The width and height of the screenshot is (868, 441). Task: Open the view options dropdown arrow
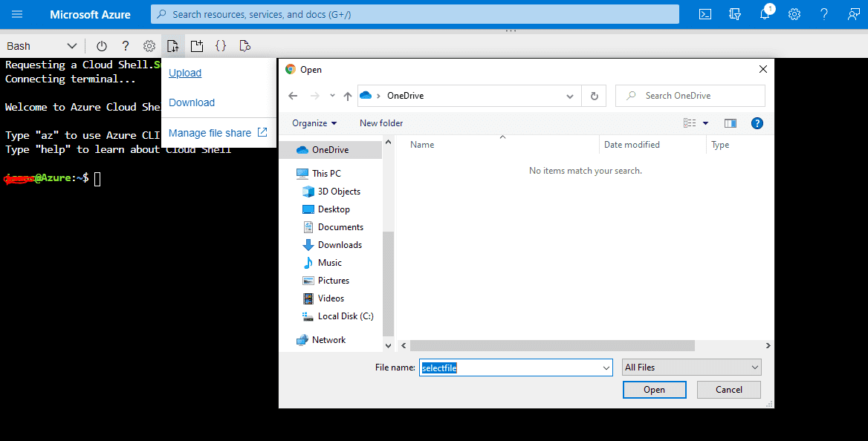(705, 122)
